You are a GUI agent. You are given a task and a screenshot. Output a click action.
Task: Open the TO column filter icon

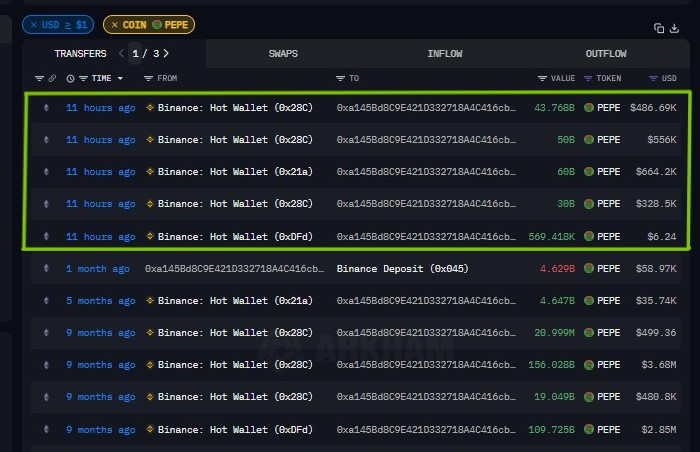[340, 78]
